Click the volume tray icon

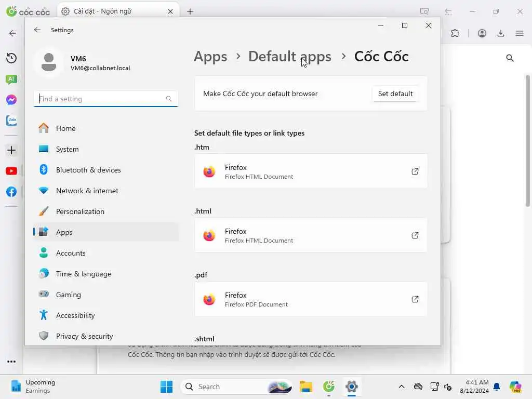448,387
